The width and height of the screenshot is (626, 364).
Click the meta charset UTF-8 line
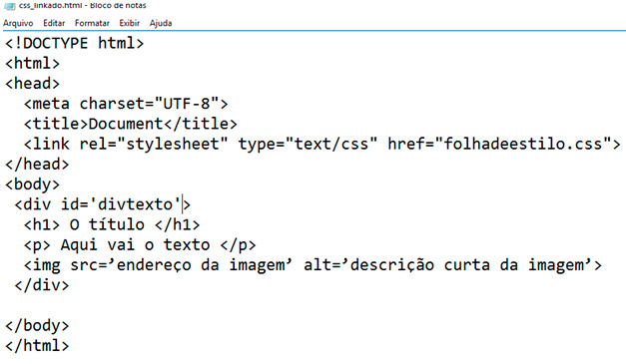pos(126,104)
